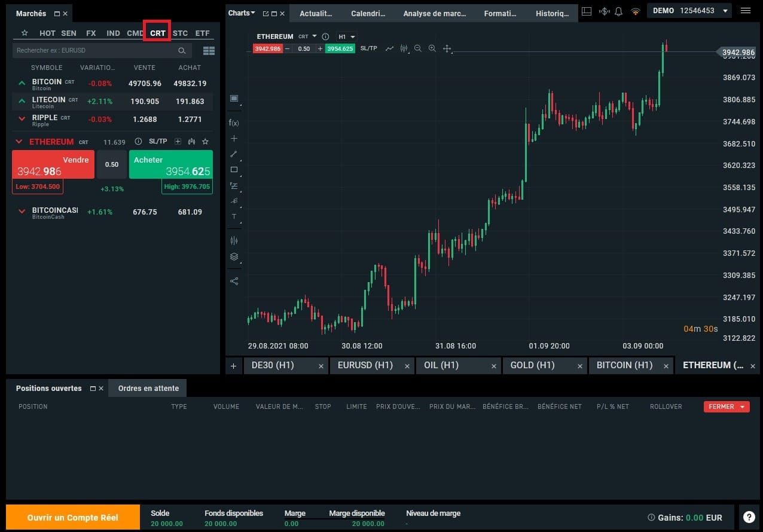
Task: Open new order window for Ethereum row
Action: pos(178,142)
